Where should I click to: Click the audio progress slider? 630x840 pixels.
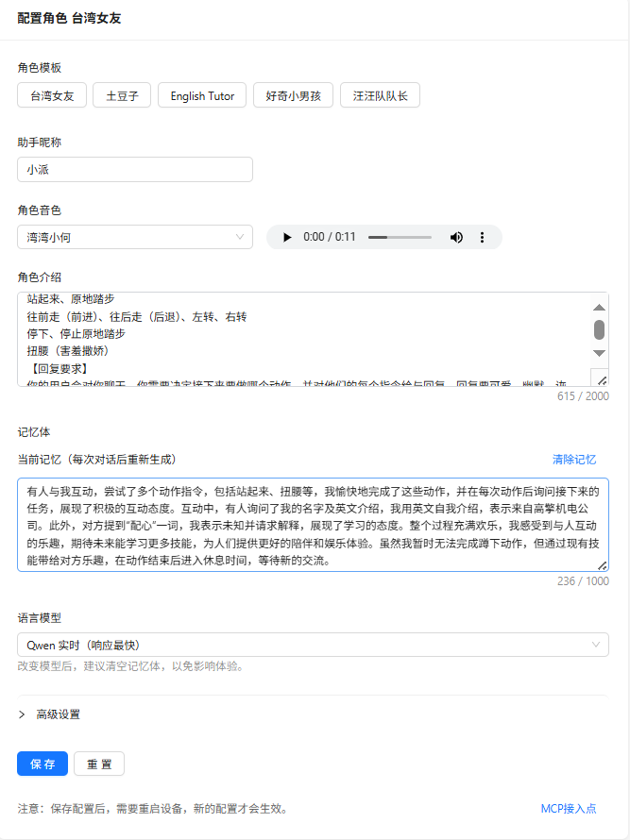point(400,237)
